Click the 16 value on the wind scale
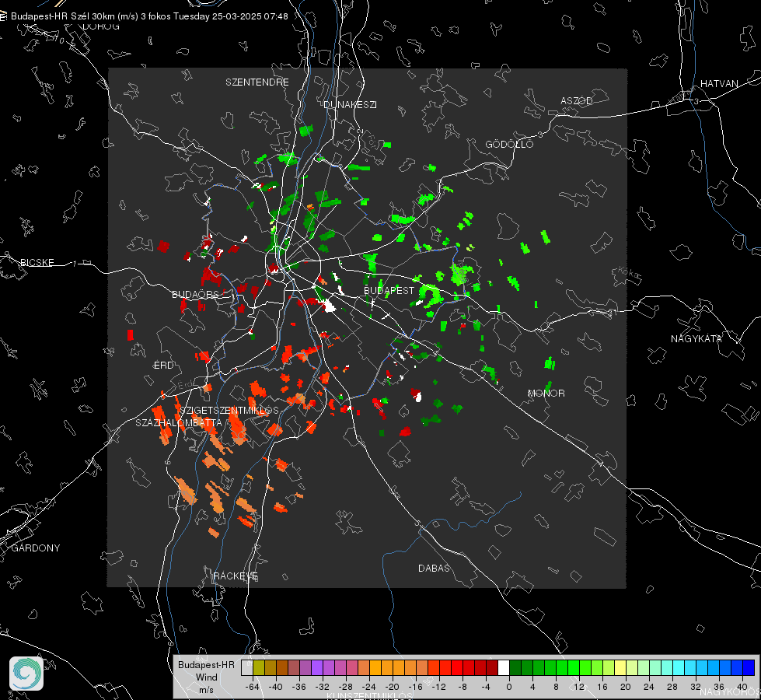The height and width of the screenshot is (700, 761). pyautogui.click(x=602, y=687)
